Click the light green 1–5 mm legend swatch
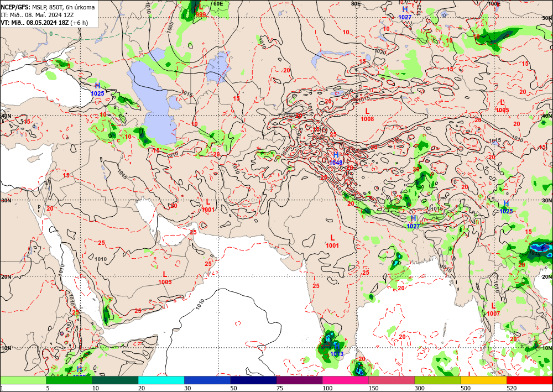 (23, 380)
